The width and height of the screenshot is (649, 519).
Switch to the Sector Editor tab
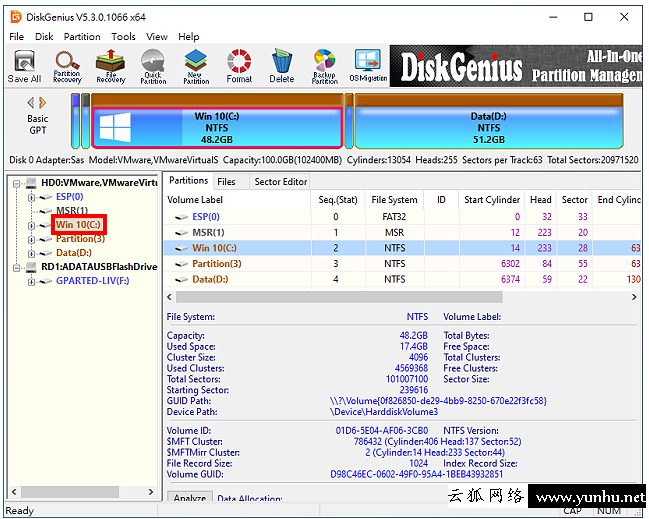[x=281, y=182]
